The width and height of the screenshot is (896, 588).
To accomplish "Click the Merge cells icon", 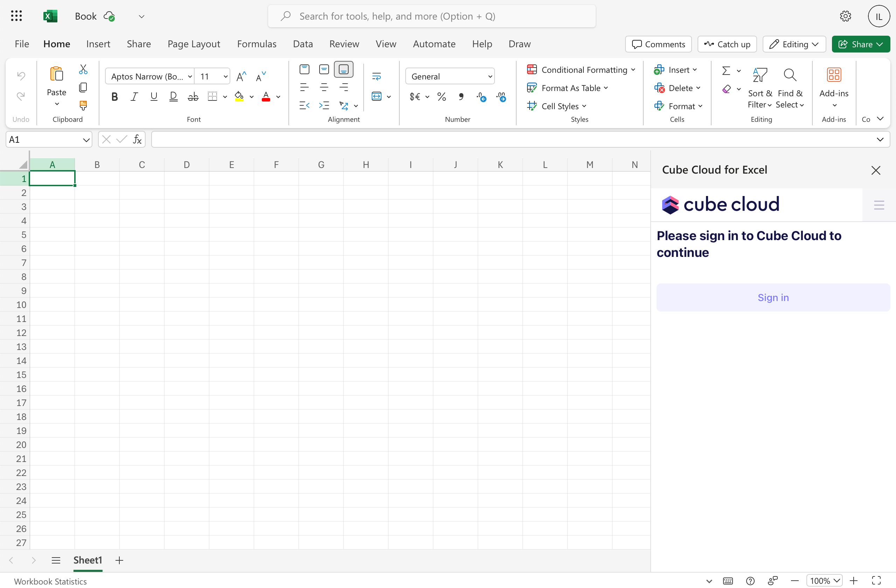I will (x=377, y=96).
